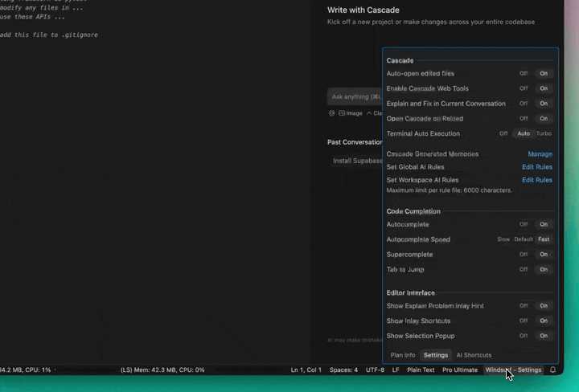Turn Tab to Jump On
Image resolution: width=579 pixels, height=392 pixels.
(x=544, y=270)
